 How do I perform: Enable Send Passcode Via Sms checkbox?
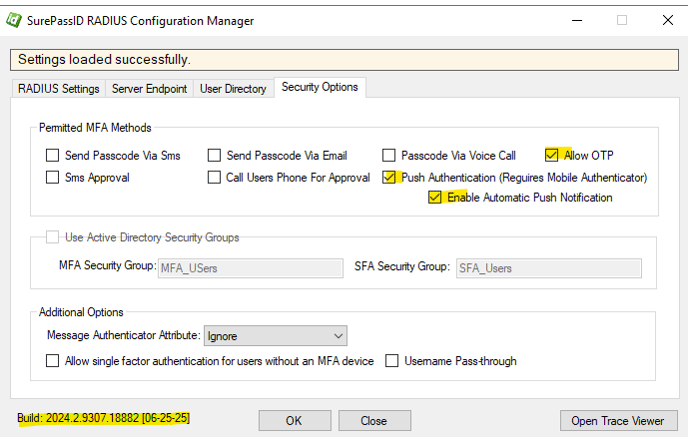point(52,155)
